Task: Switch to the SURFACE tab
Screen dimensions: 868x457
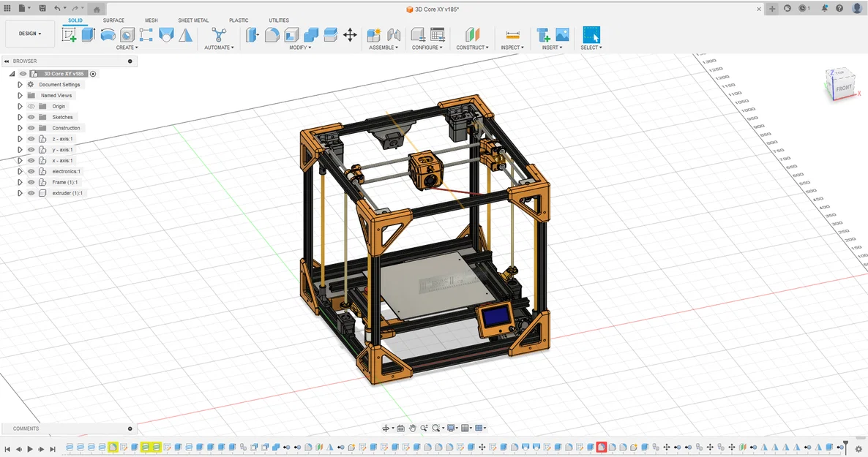Action: click(113, 20)
